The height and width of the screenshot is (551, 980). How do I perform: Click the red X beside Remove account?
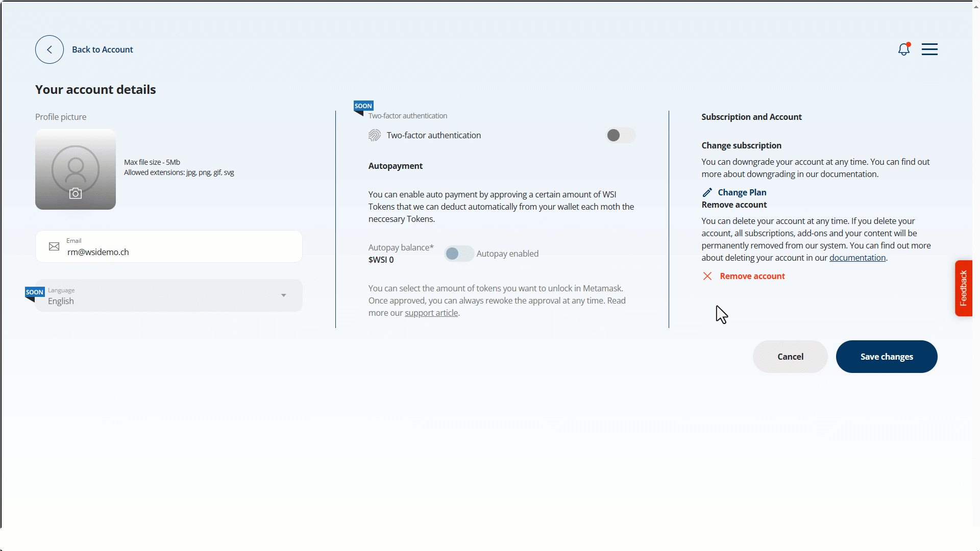coord(707,276)
